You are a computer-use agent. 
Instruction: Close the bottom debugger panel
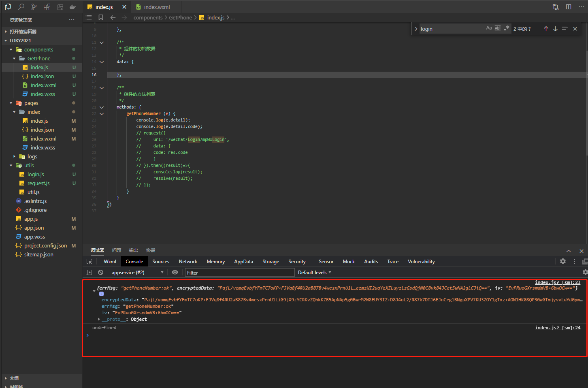tap(582, 251)
